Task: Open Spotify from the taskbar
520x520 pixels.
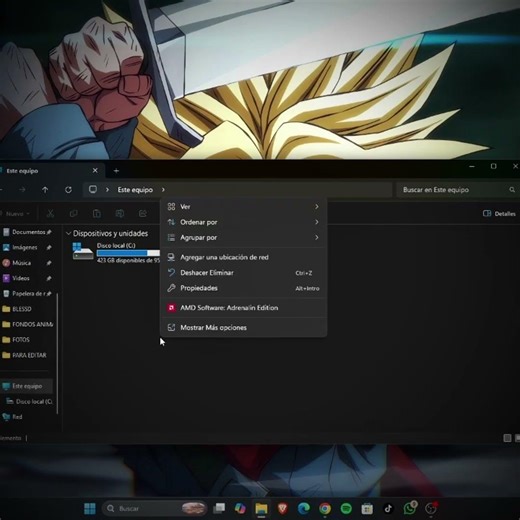Action: point(346,508)
